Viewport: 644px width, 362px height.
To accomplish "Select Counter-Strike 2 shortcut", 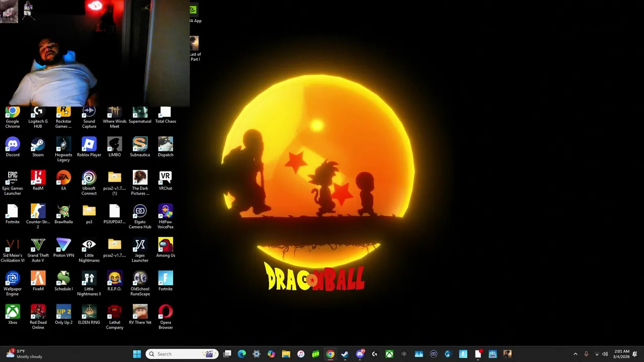I will (38, 217).
